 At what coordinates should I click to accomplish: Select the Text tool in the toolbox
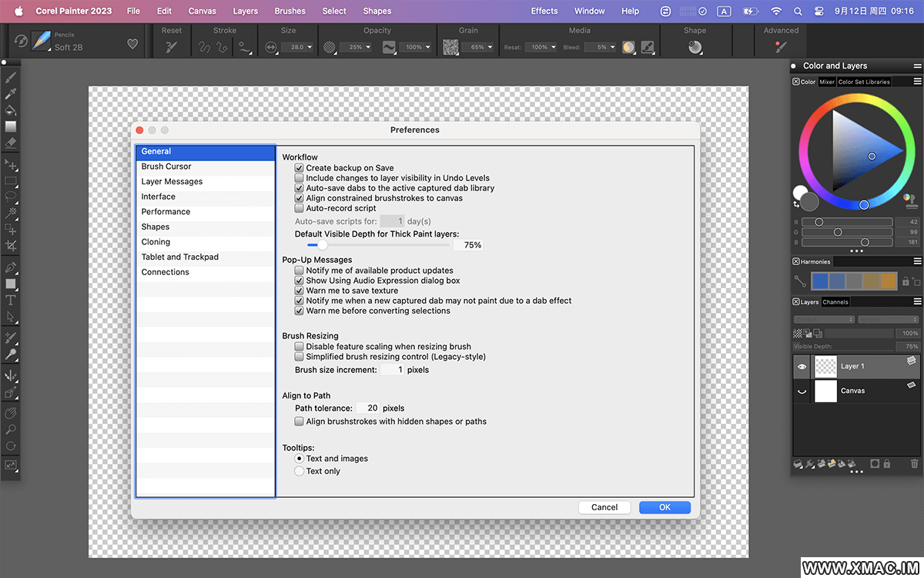(x=11, y=300)
